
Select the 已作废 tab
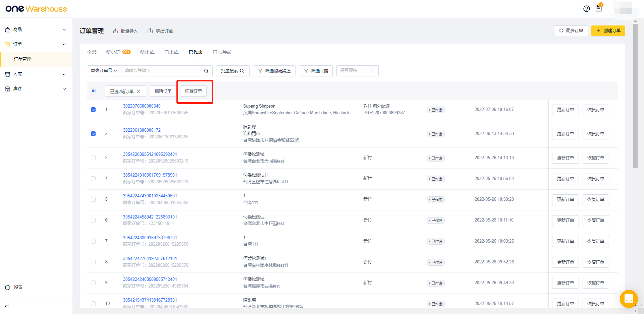click(196, 52)
